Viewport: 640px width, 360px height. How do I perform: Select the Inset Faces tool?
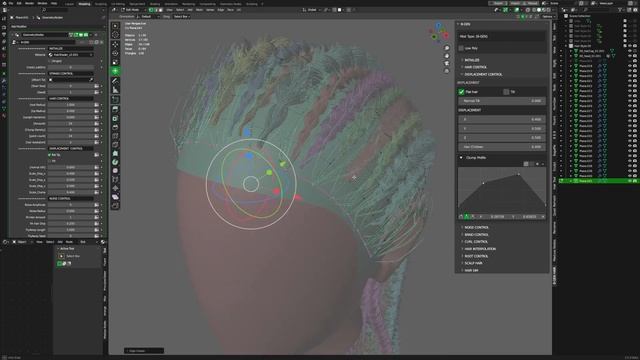coord(116,118)
